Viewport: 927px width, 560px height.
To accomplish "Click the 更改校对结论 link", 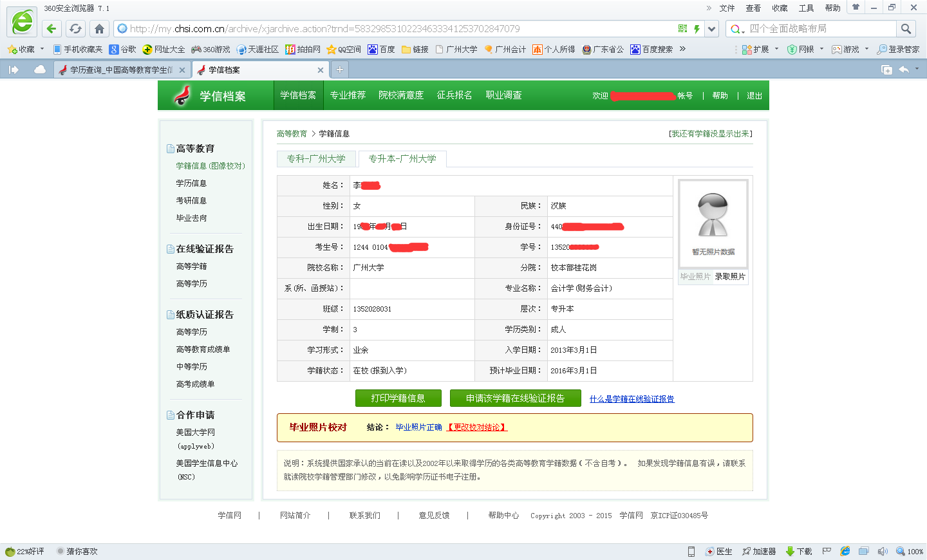I will point(477,427).
